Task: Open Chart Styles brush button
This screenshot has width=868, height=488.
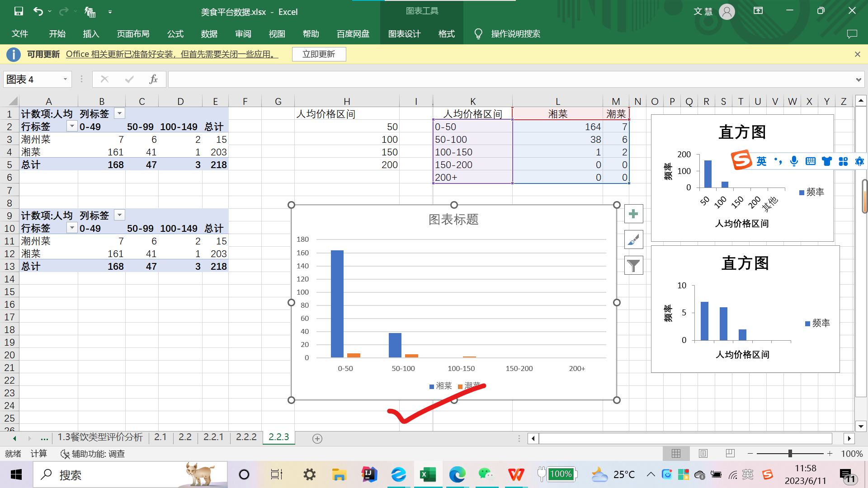Action: tap(633, 239)
